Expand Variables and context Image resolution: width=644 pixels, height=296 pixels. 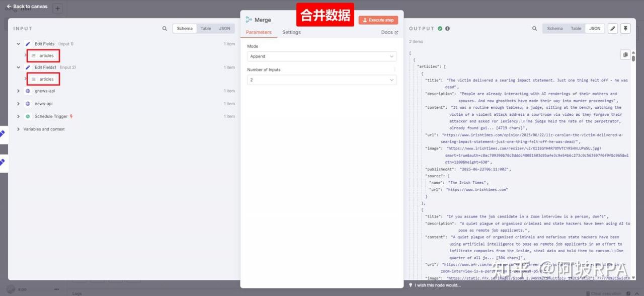pos(19,129)
